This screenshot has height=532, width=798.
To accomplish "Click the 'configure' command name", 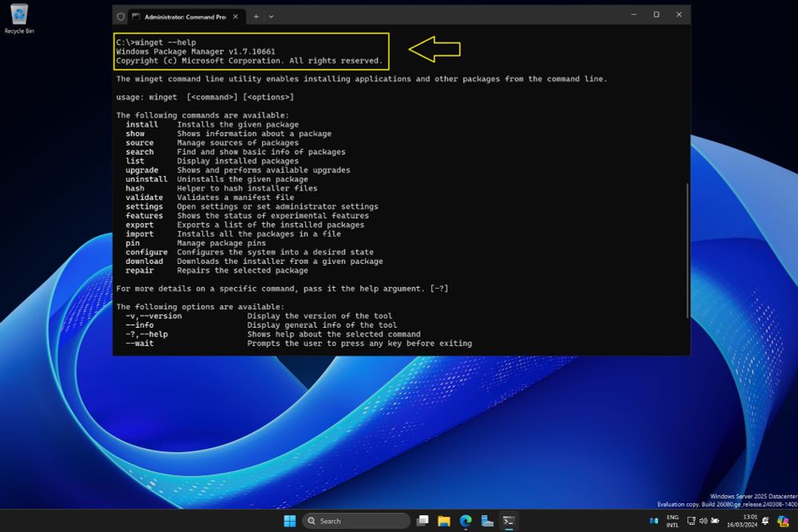I will (x=147, y=252).
